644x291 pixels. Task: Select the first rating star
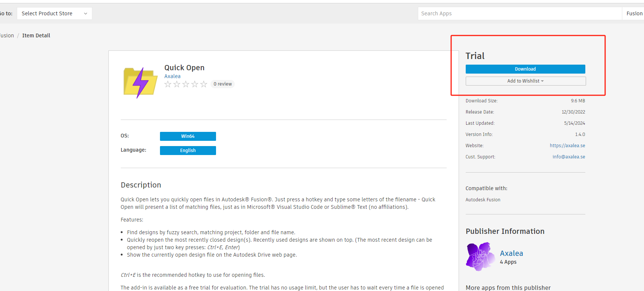click(168, 84)
